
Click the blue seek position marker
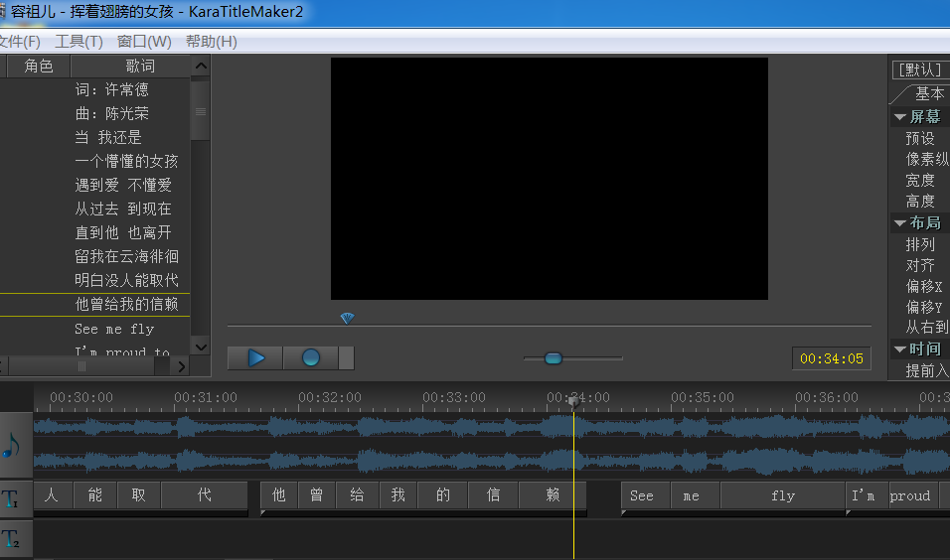(347, 318)
